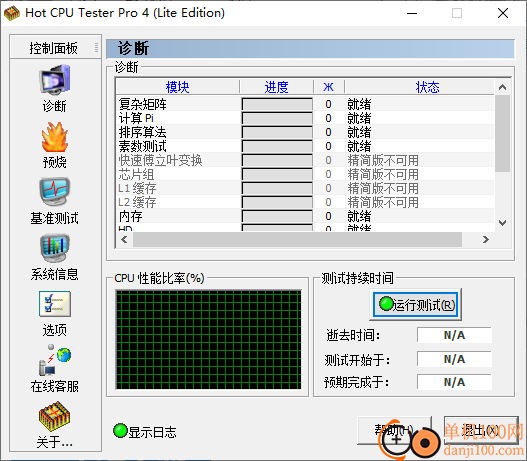Click the app icon in title bar
This screenshot has width=527, height=461.
[x=12, y=13]
